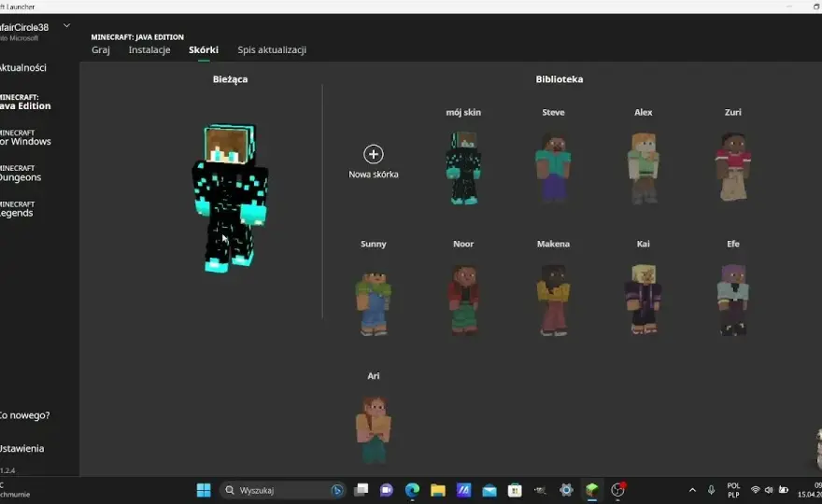
Task: Open File Explorer from taskbar
Action: point(438,490)
